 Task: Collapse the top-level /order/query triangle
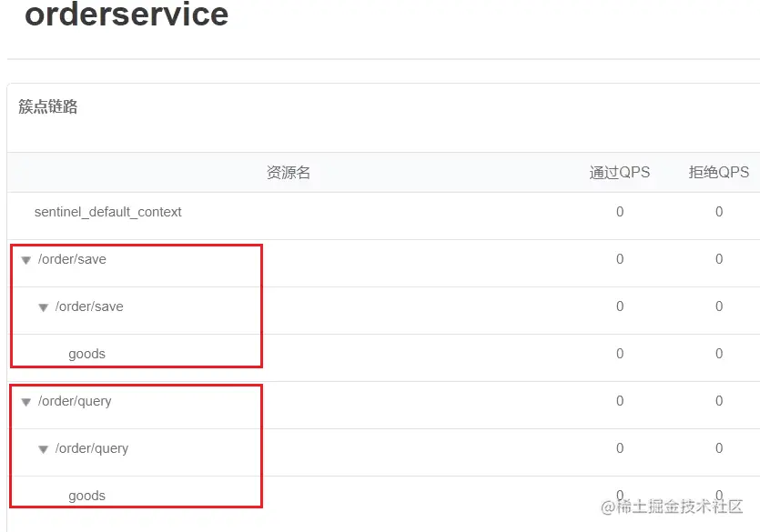(26, 402)
